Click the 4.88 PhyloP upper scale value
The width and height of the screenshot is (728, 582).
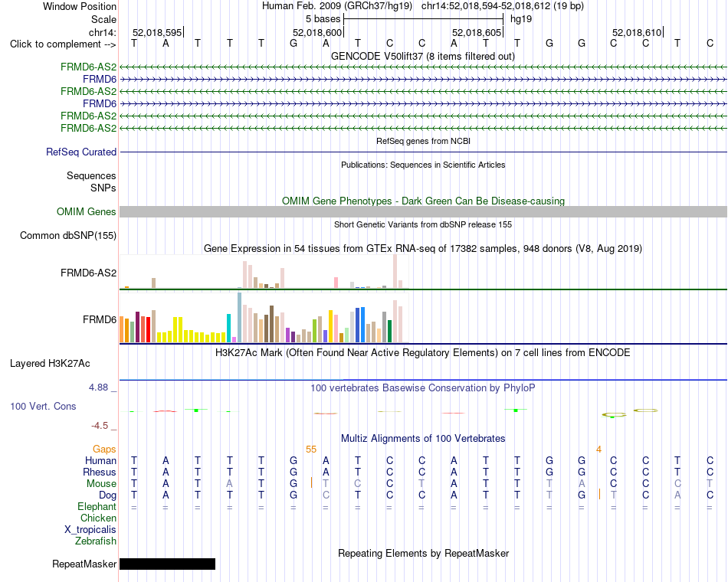click(x=98, y=387)
